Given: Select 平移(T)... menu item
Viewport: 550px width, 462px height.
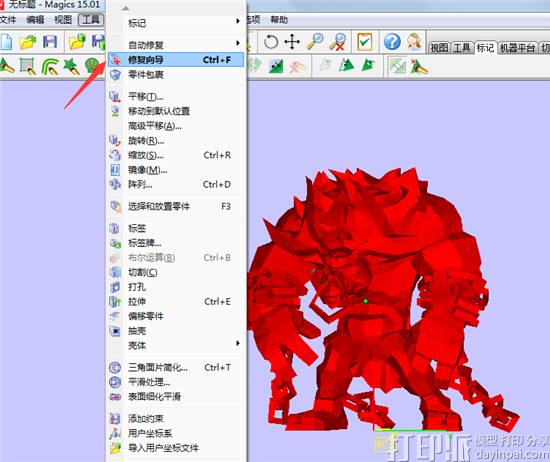Looking at the screenshot, I should (175, 96).
